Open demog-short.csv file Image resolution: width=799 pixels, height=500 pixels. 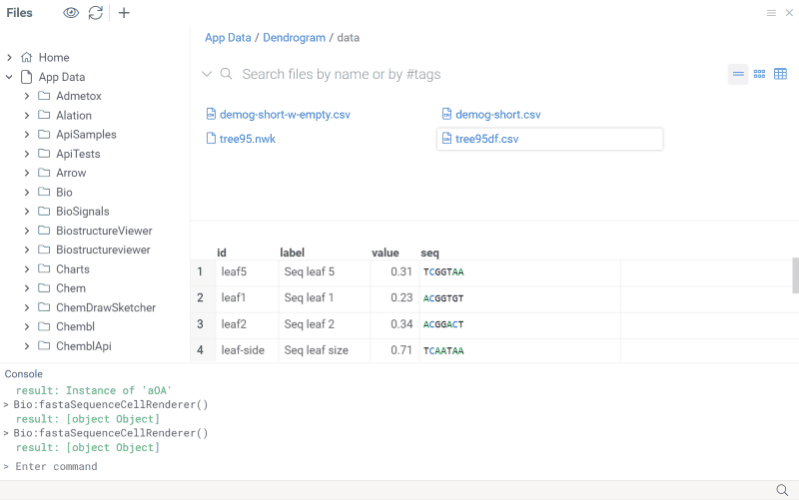coord(498,115)
